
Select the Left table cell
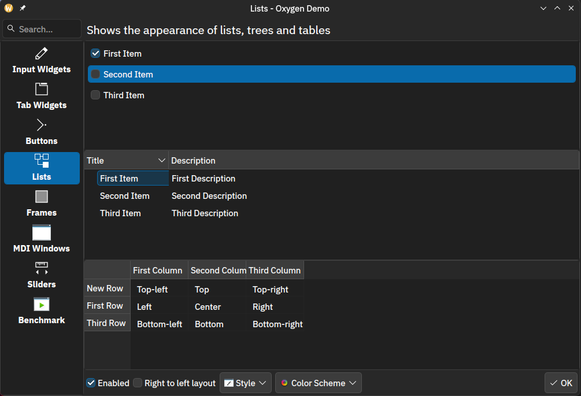pyautogui.click(x=159, y=306)
